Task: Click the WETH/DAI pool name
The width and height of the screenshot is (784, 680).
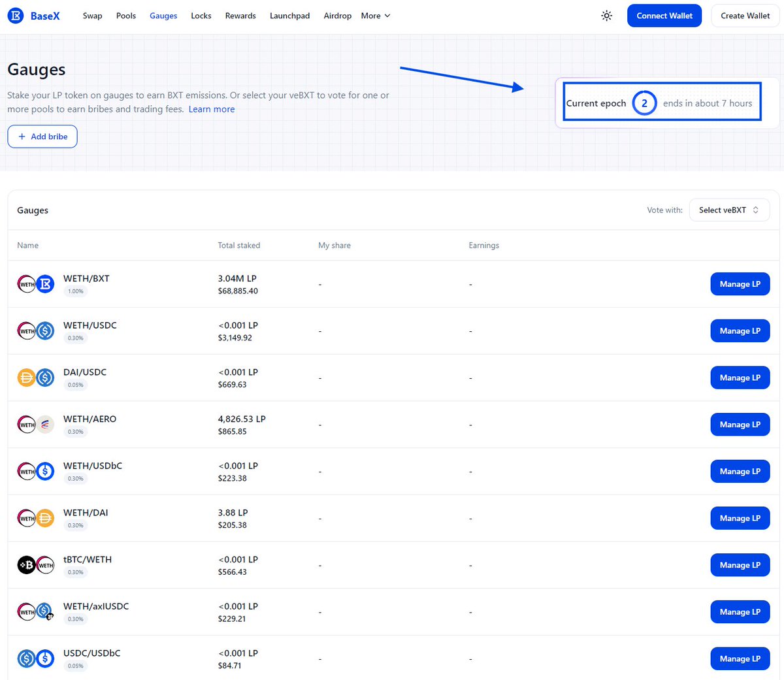Action: coord(86,513)
